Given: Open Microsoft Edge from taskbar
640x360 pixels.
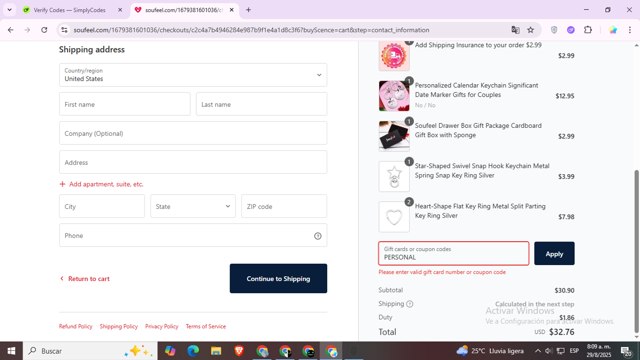Looking at the screenshot, I should 193,351.
